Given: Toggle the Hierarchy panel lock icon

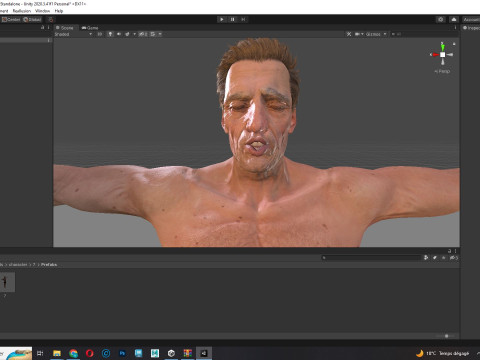Looking at the screenshot, I should click(42, 27).
